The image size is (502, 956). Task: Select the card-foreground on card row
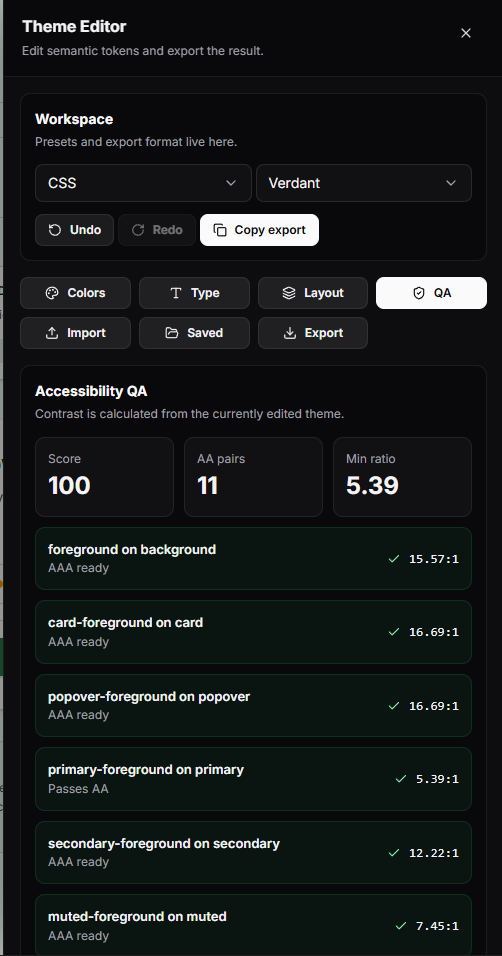tap(253, 632)
